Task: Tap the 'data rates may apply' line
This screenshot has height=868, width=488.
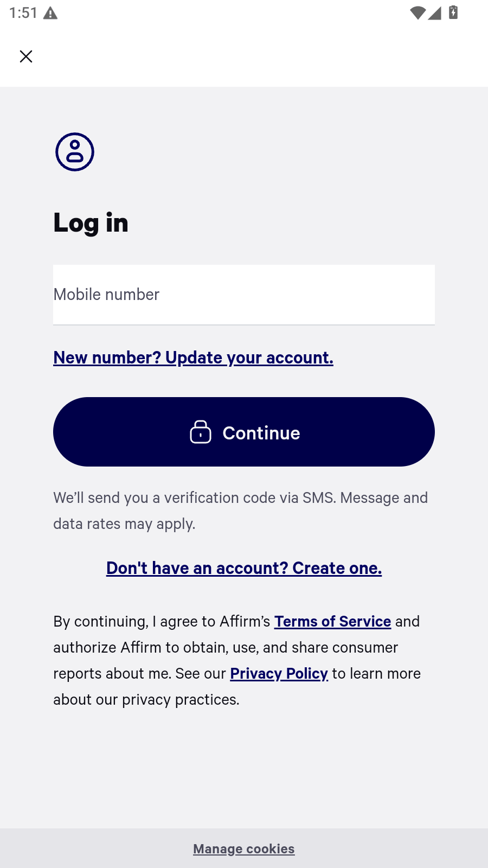Action: (x=124, y=524)
